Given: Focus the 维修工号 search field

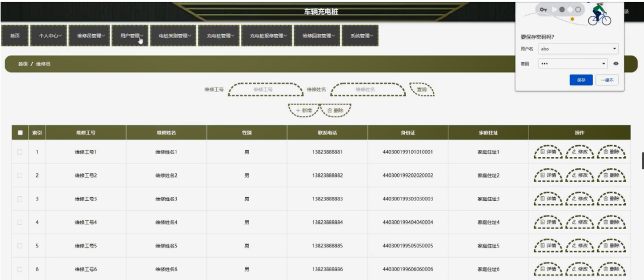Looking at the screenshot, I should click(x=265, y=89).
